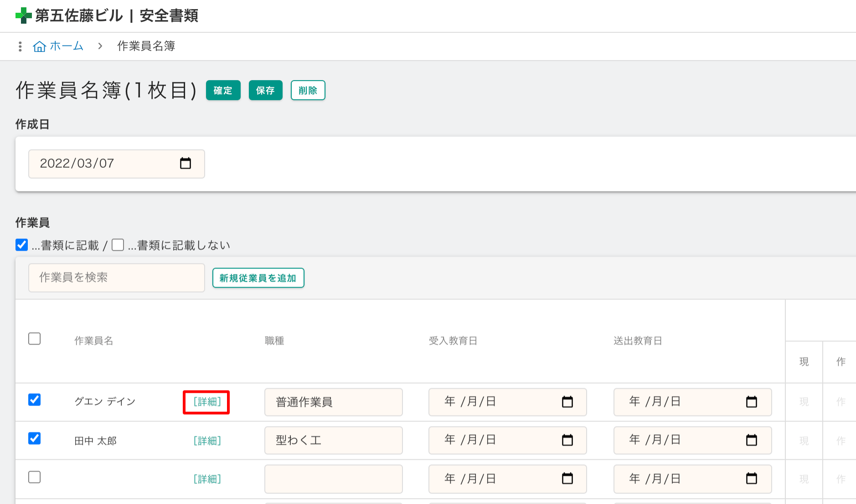
Task: Click the green cross app logo
Action: [x=23, y=16]
